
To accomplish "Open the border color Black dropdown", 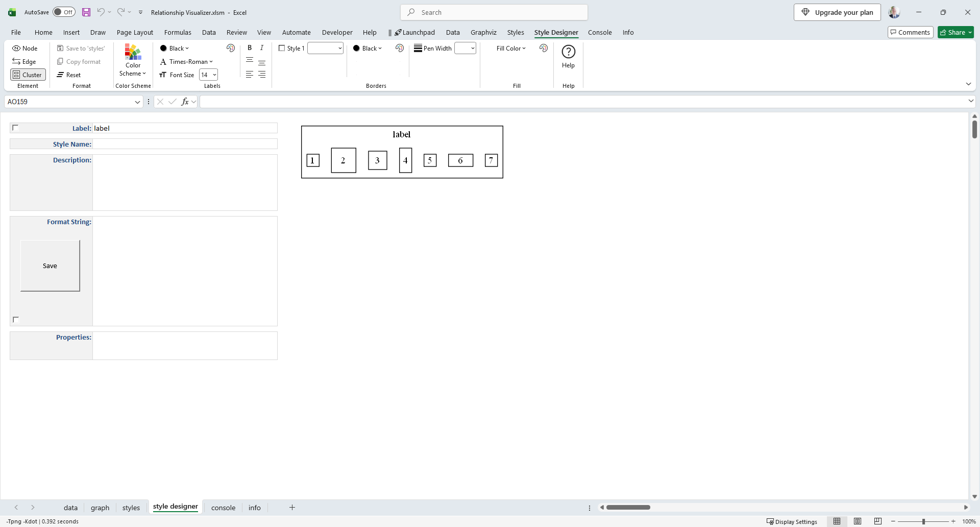I will (x=367, y=48).
